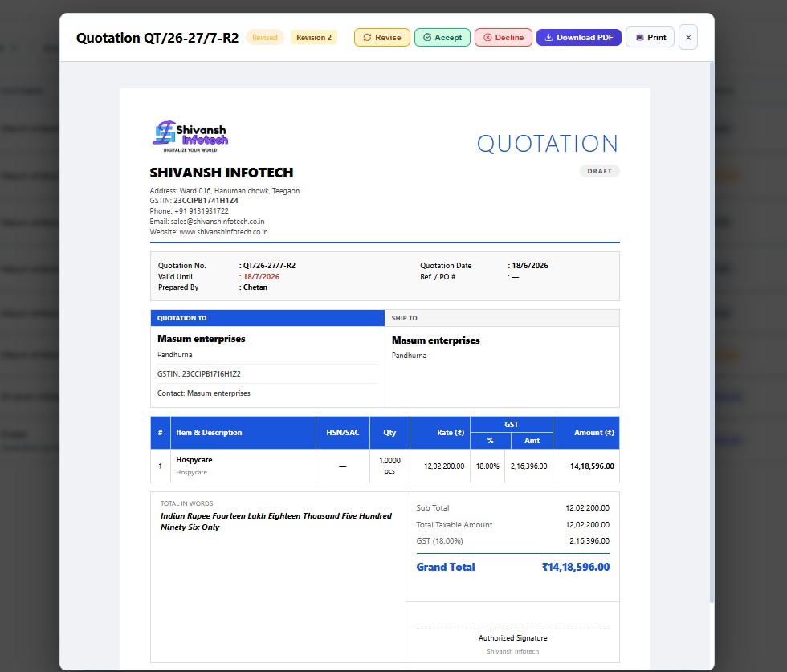The height and width of the screenshot is (672, 787).
Task: Download the quotation as PDF
Action: [x=579, y=37]
